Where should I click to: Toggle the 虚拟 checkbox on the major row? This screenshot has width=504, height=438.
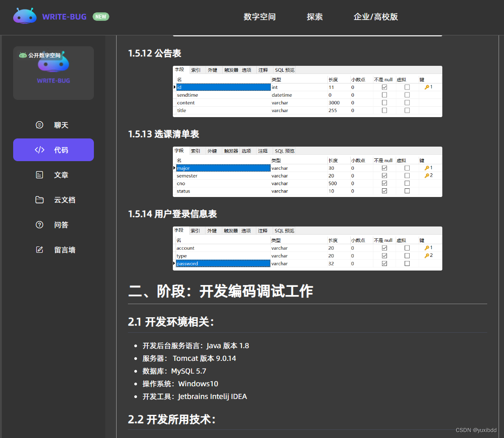407,168
